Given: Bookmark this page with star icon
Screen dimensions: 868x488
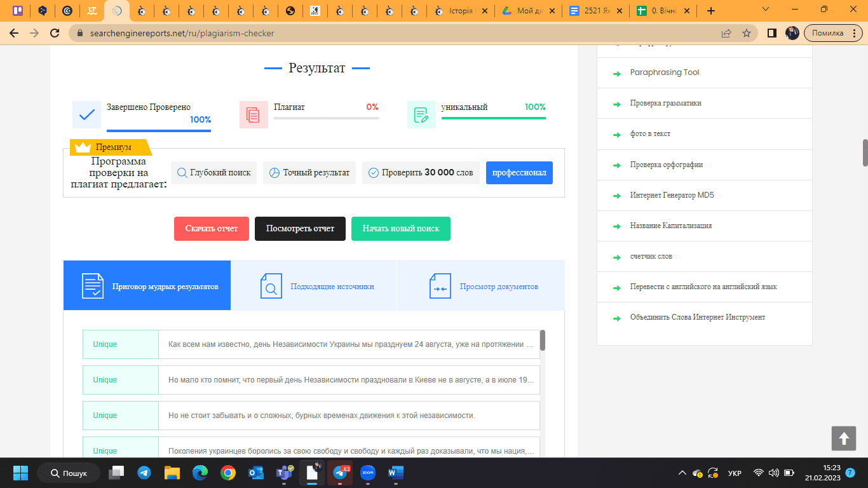Looking at the screenshot, I should 747,33.
